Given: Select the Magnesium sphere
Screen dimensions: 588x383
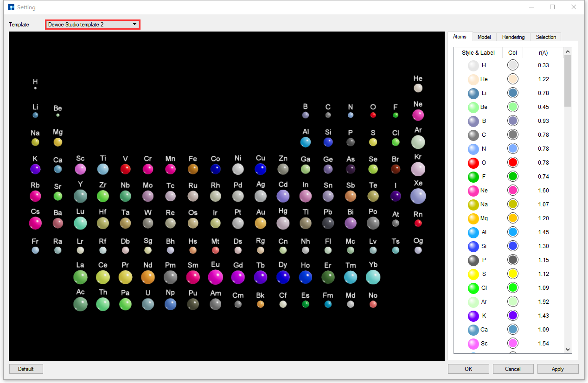Looking at the screenshot, I should 58,142.
